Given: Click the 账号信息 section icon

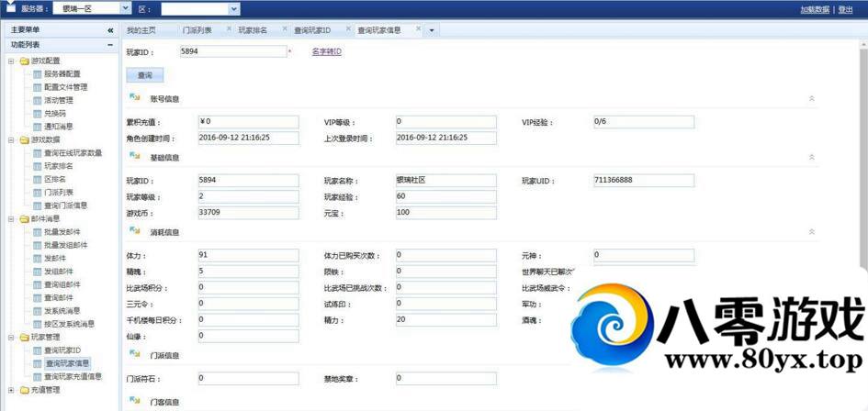Looking at the screenshot, I should [134, 97].
